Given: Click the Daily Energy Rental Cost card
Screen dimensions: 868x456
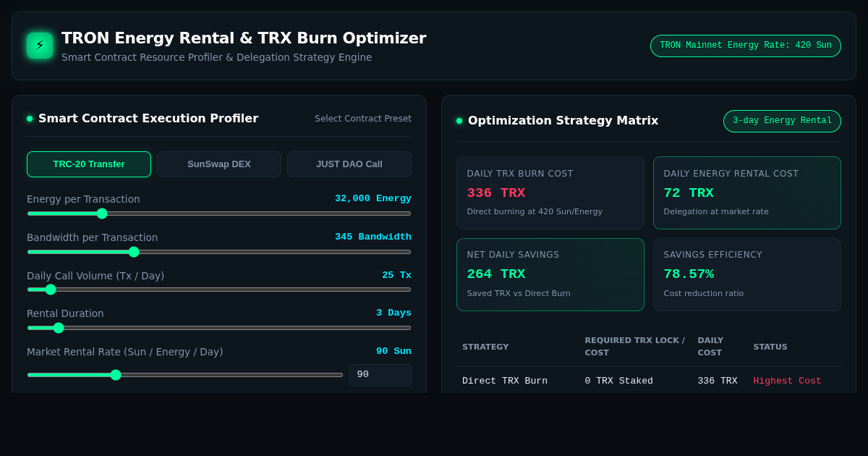Looking at the screenshot, I should (x=747, y=193).
